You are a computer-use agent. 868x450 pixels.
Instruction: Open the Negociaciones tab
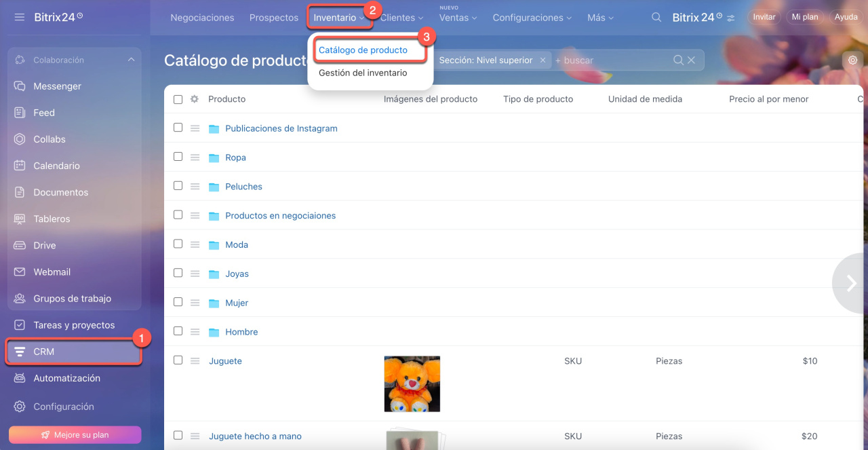coord(202,18)
